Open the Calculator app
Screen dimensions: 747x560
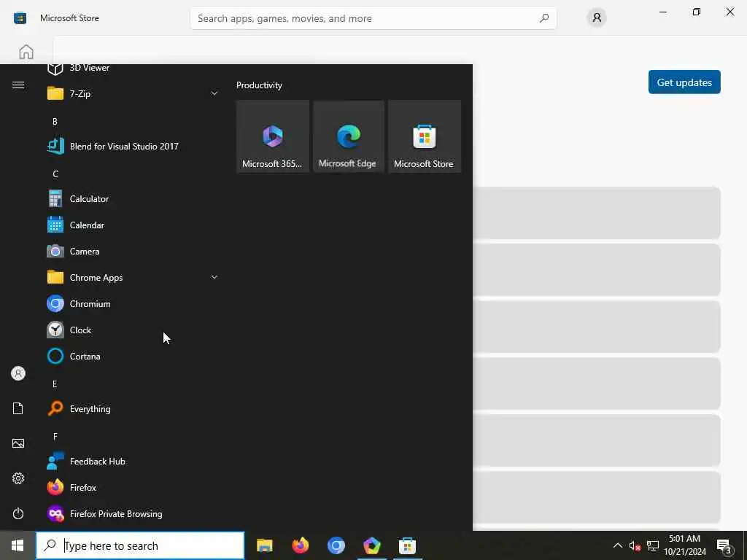[x=133, y=198]
